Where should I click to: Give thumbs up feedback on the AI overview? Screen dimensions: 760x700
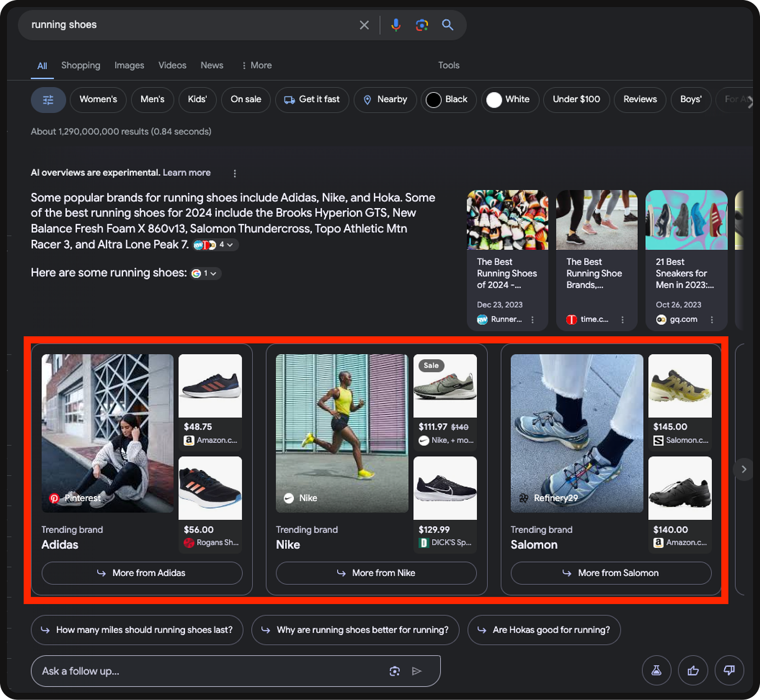coord(693,670)
